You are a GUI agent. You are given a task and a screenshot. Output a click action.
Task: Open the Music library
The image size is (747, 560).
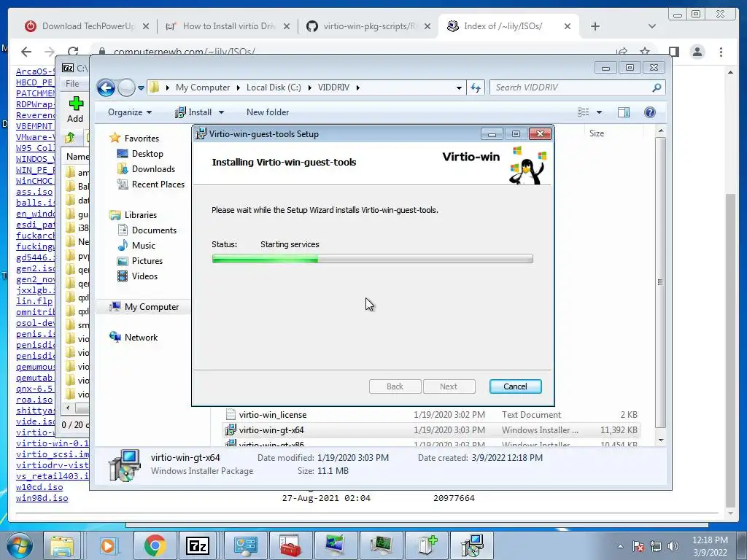144,246
